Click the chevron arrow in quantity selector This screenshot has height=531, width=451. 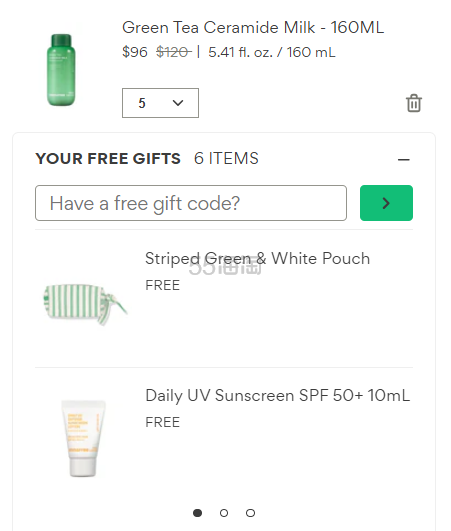(178, 103)
